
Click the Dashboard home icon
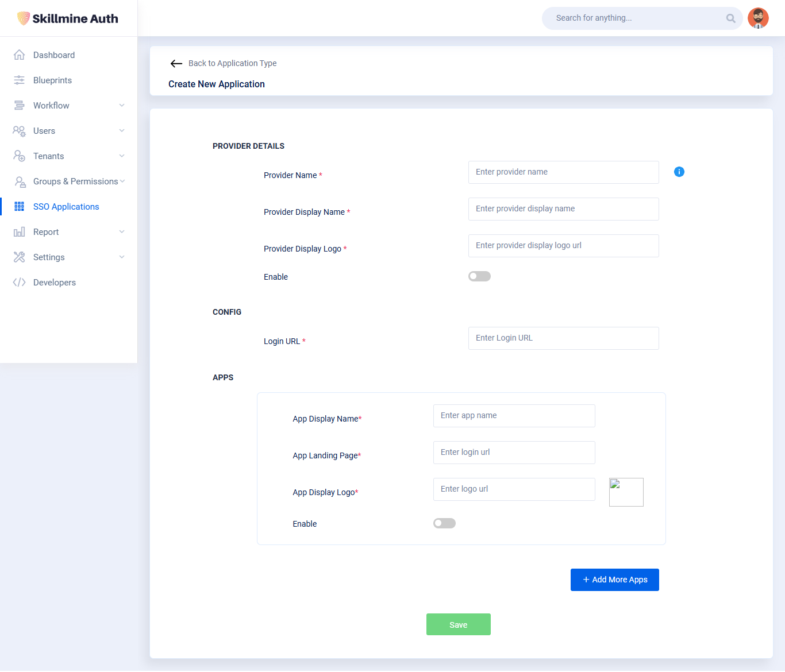[20, 55]
